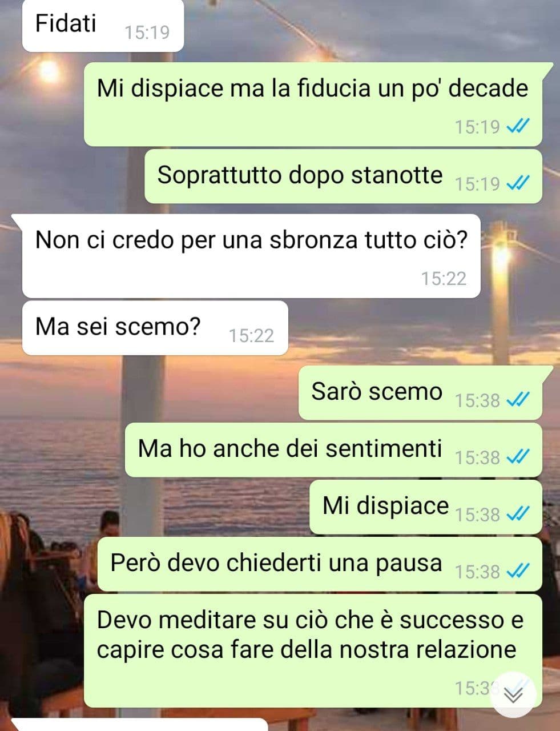Tap the scroll-to-bottom double chevron button
Image resolution: width=560 pixels, height=731 pixels.
tap(514, 695)
